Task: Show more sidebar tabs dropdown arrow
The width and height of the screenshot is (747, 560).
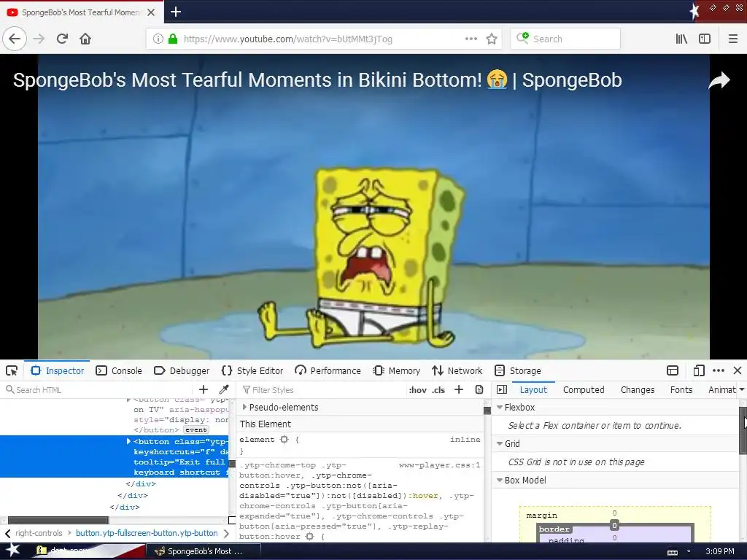Action: [x=742, y=389]
